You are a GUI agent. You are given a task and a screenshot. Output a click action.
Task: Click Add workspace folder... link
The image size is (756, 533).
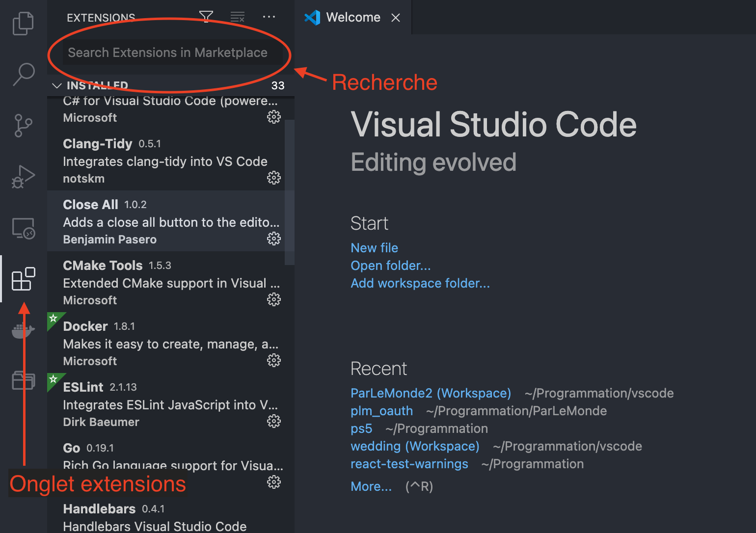tap(420, 283)
